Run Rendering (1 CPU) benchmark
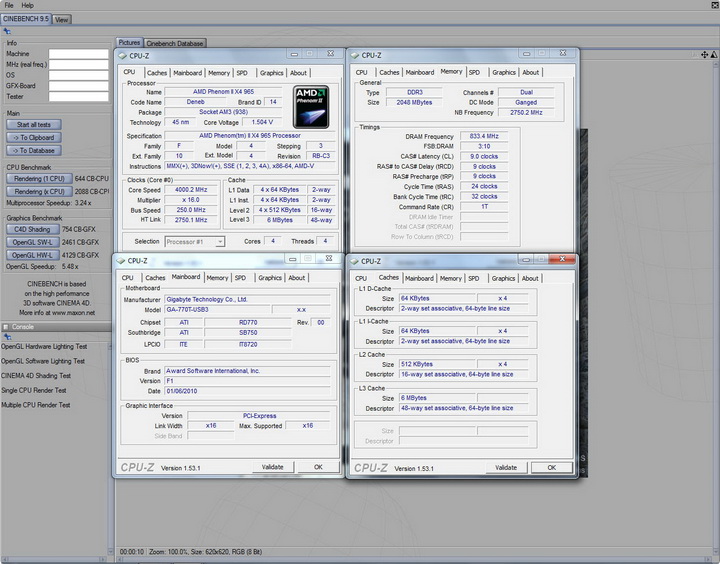This screenshot has width=720, height=564. point(39,179)
